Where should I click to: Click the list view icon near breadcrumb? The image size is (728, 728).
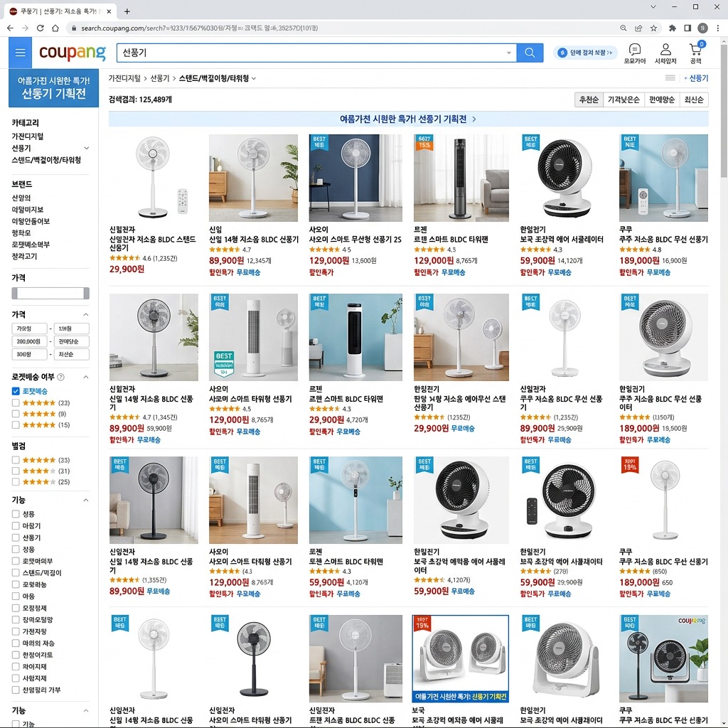coord(670,78)
